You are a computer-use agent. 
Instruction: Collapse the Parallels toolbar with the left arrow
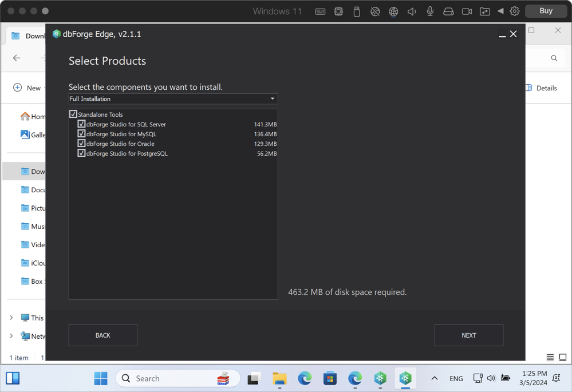point(500,11)
